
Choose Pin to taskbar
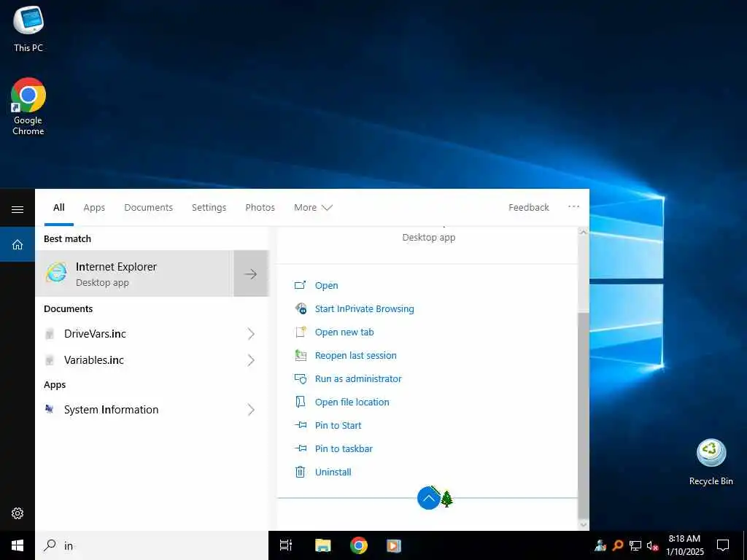click(x=344, y=448)
